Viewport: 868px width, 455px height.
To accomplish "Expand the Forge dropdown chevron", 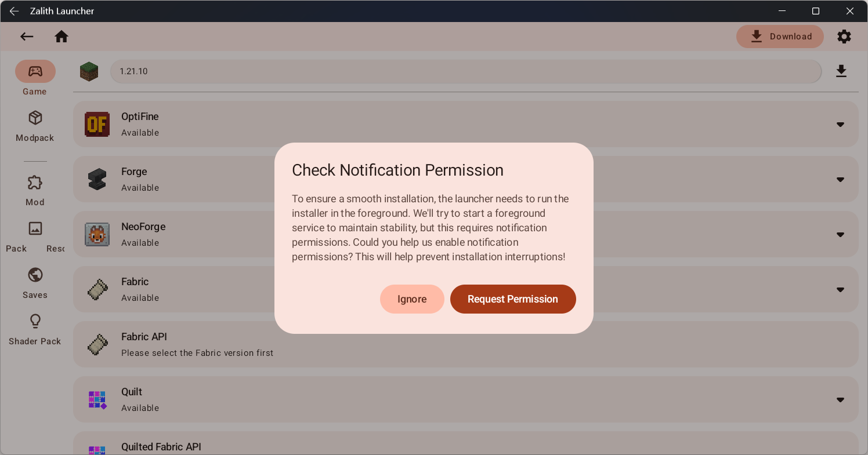I will [840, 179].
